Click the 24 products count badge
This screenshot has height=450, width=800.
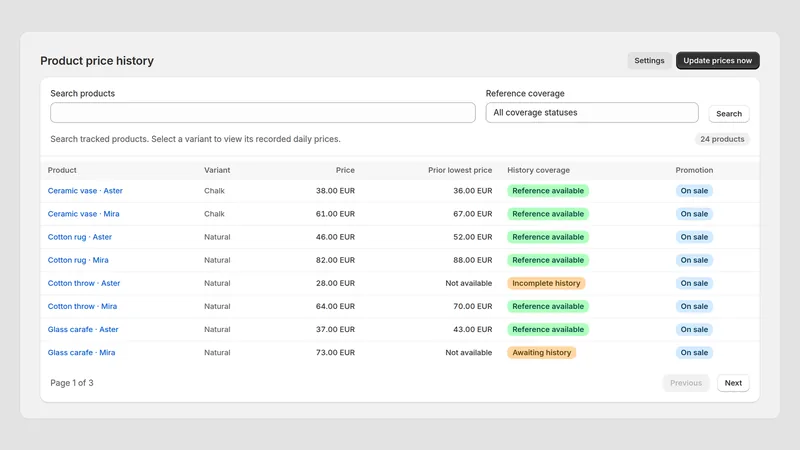(x=722, y=139)
